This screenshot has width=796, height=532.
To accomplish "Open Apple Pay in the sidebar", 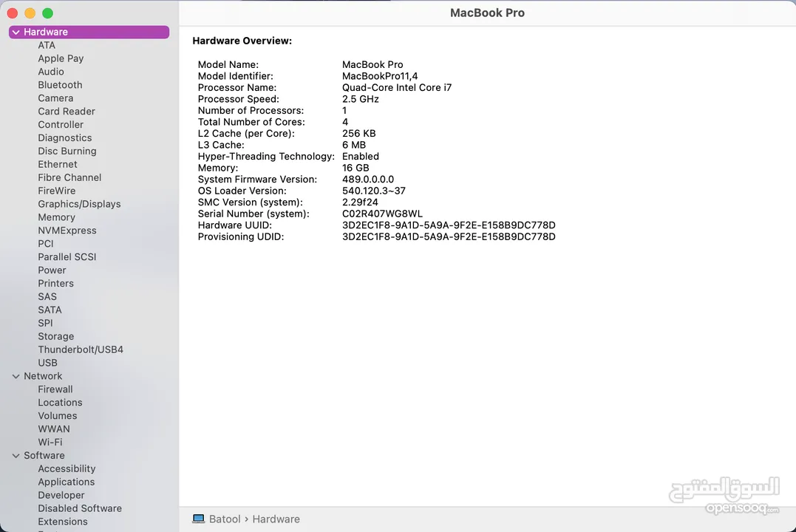I will [61, 58].
